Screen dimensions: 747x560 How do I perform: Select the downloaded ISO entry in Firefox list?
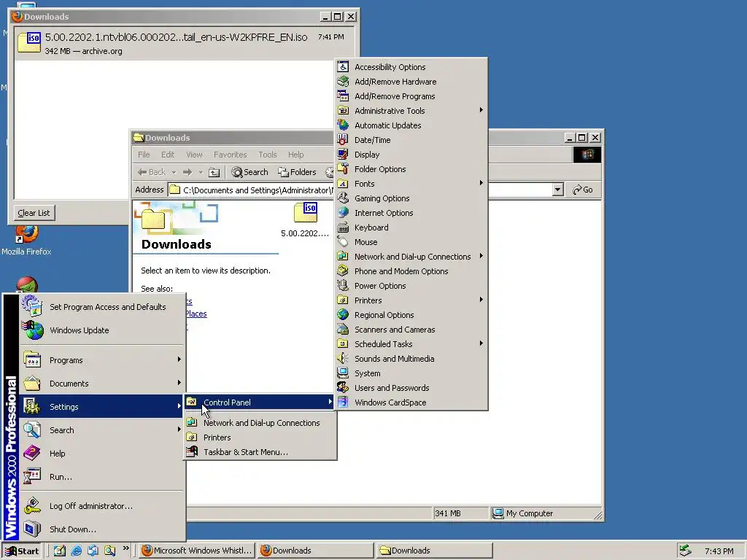coord(185,43)
